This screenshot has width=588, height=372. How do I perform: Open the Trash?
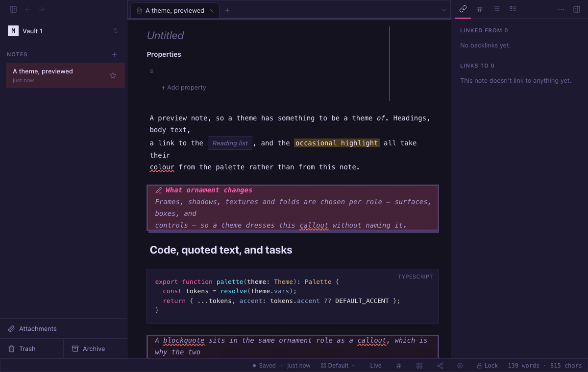[31, 349]
